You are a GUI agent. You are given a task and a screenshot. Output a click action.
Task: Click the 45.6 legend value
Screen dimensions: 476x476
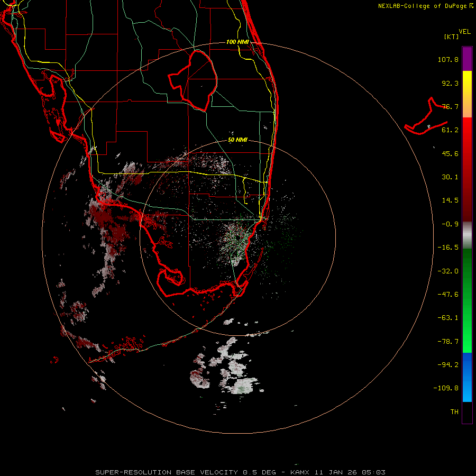coord(450,153)
